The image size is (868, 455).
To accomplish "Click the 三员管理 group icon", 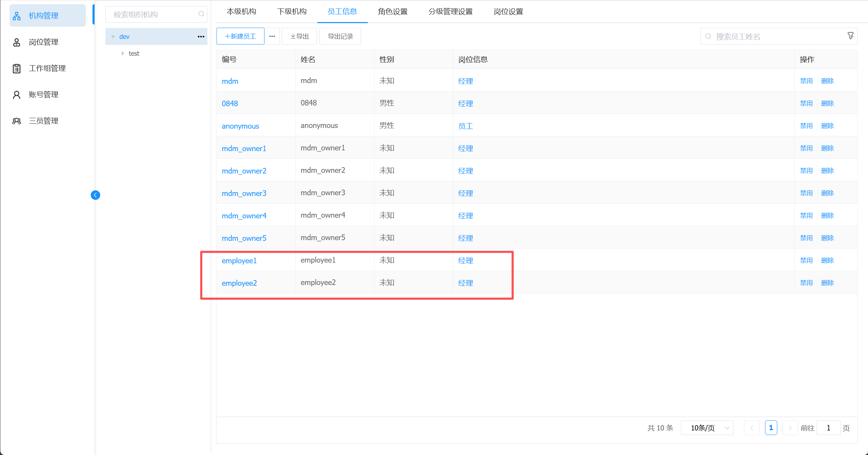I will [x=16, y=121].
